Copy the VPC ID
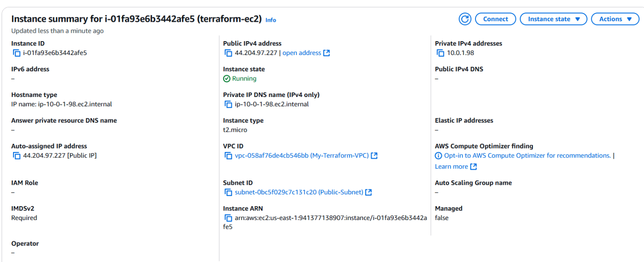Image resolution: width=644 pixels, height=262 pixels. [229, 155]
